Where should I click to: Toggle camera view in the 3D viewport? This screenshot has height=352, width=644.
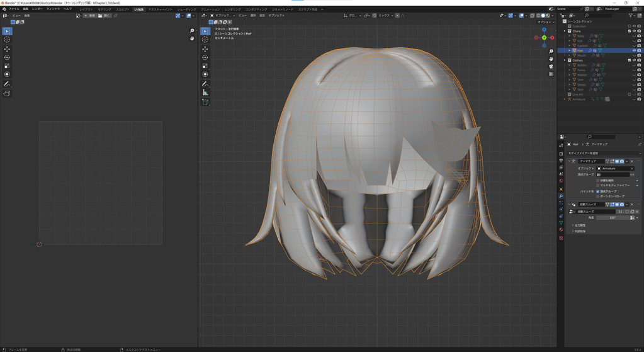[x=551, y=66]
